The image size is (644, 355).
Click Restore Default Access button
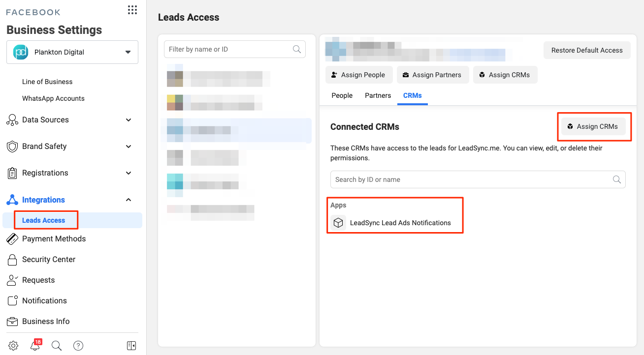tap(587, 50)
